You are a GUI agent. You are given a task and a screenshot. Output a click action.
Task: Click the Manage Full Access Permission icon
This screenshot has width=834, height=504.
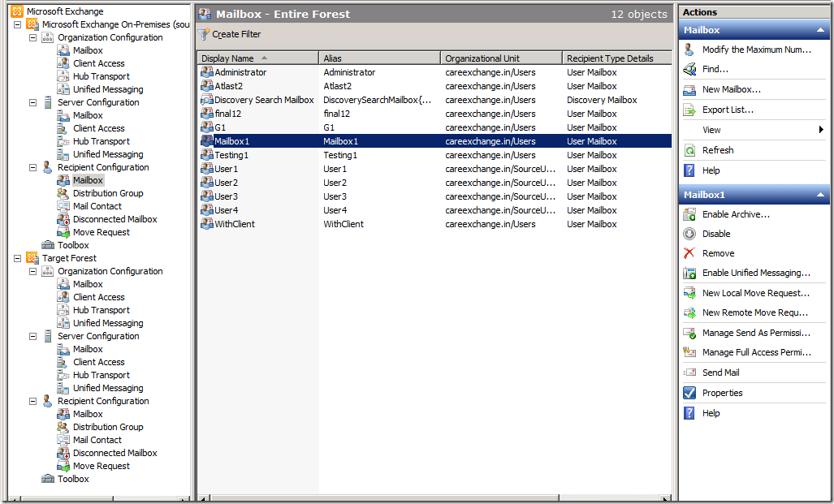[x=689, y=352]
